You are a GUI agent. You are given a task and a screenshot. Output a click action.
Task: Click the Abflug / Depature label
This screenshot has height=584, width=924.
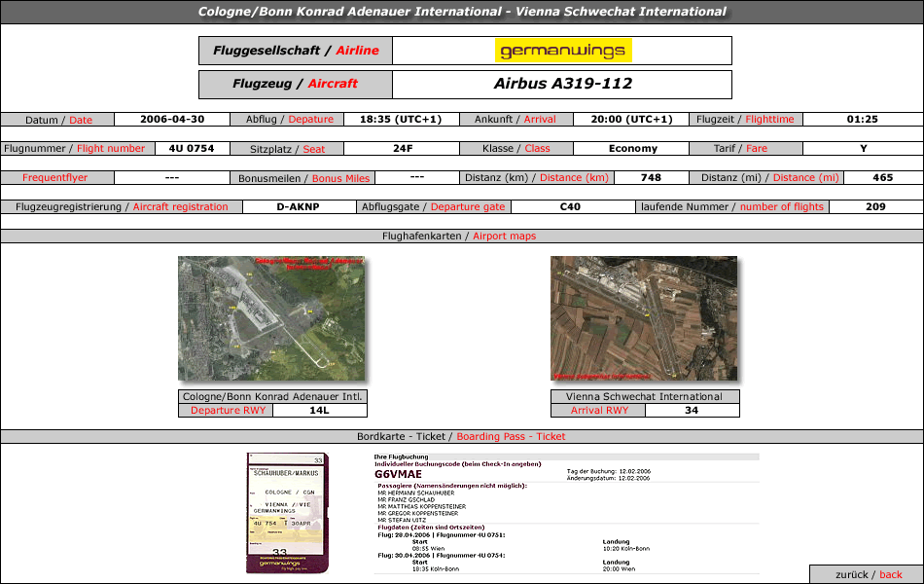[x=287, y=119]
